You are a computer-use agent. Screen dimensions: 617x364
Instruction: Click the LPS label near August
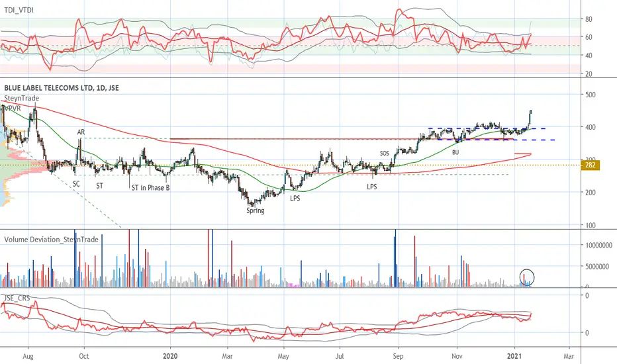[372, 187]
